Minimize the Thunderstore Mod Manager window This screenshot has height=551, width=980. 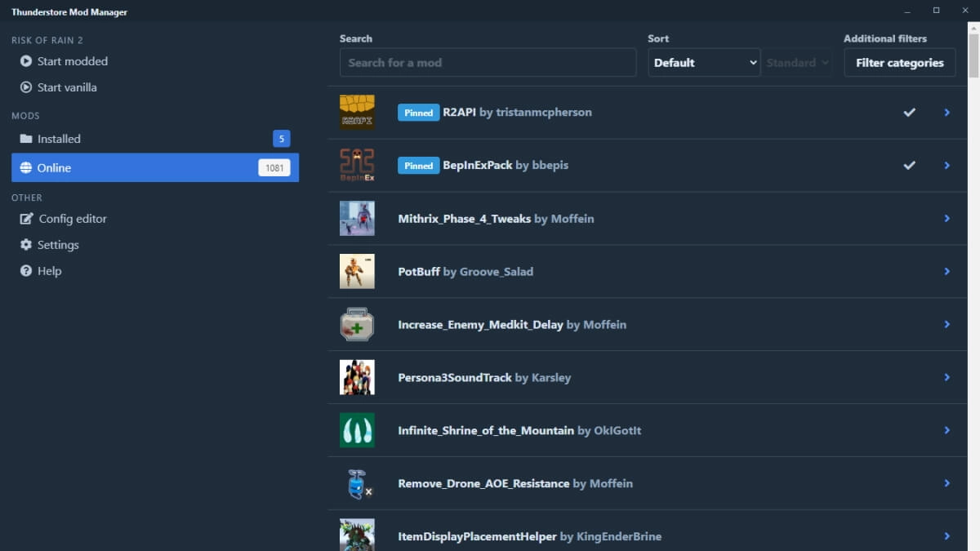(x=907, y=11)
